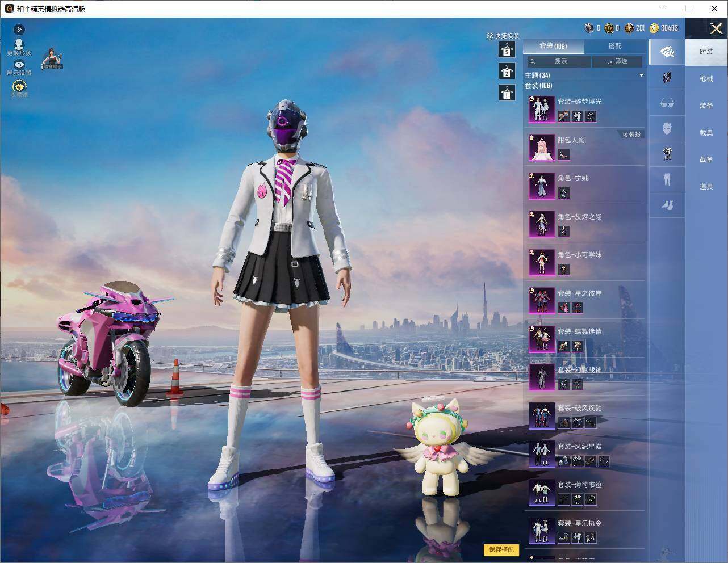Click the 保存搭配 save outfit button
Image resolution: width=728 pixels, height=563 pixels.
(501, 549)
